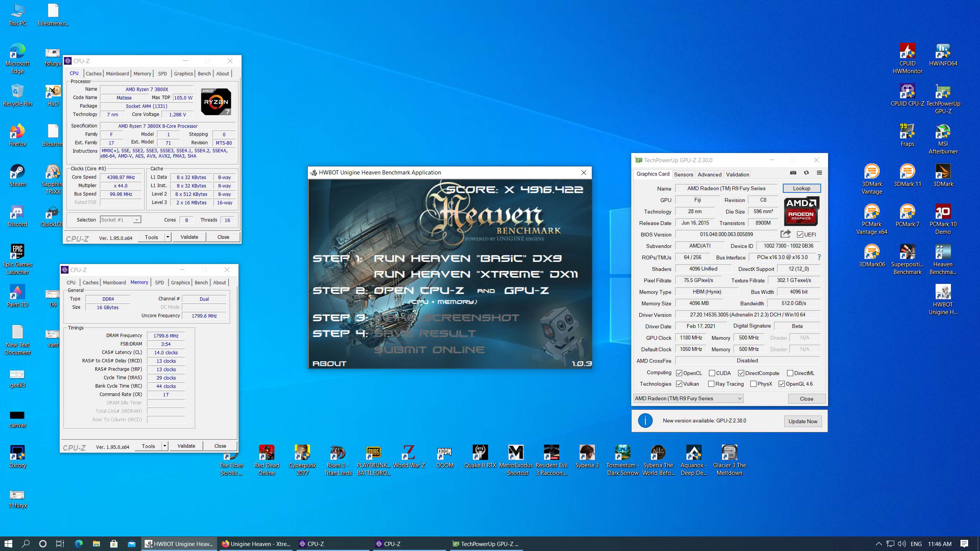980x551 pixels.
Task: Click ABOUT in HWBOT Heaven window
Action: (x=330, y=364)
